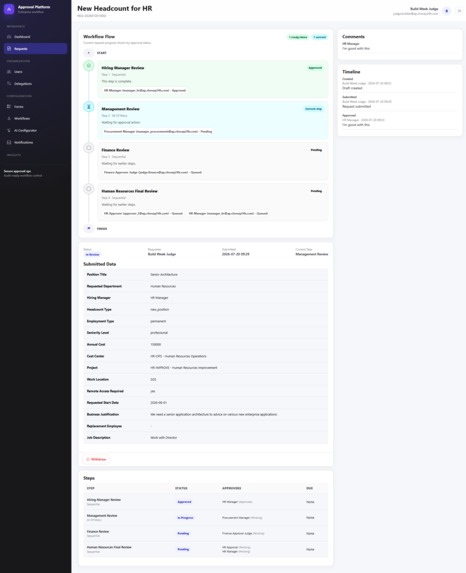This screenshot has height=573, width=466.
Task: Click Management Review hourglass step icon
Action: click(x=88, y=107)
